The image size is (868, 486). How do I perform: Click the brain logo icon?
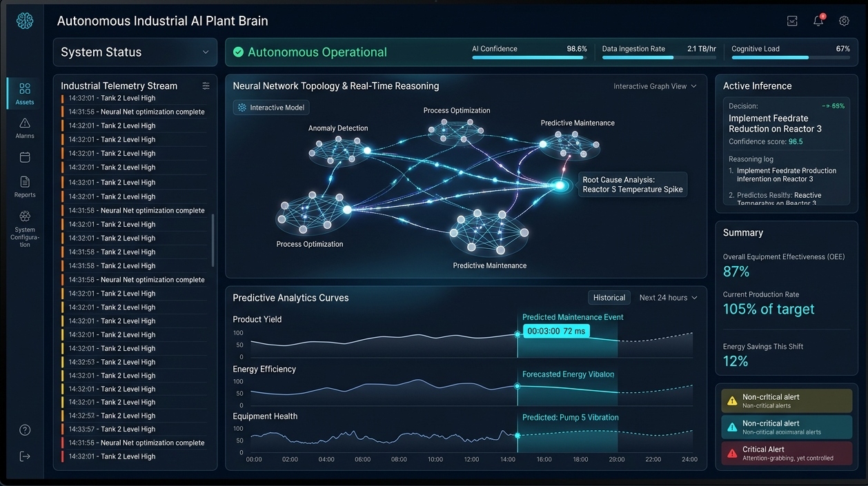click(x=25, y=21)
